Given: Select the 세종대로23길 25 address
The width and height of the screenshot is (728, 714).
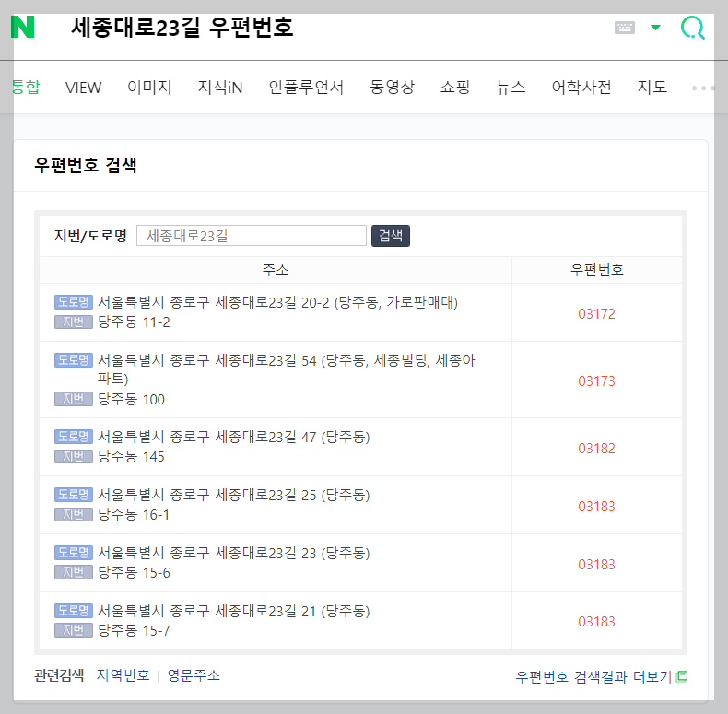Looking at the screenshot, I should click(233, 495).
